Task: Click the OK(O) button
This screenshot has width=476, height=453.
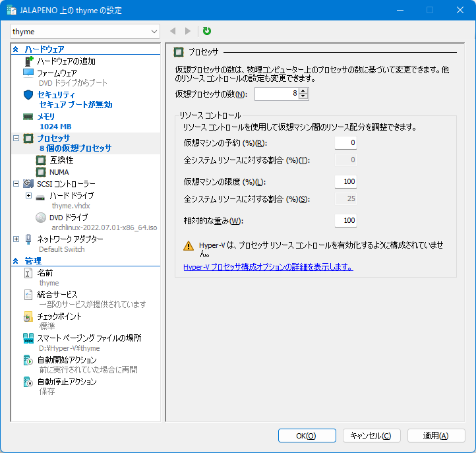Action: tap(307, 436)
